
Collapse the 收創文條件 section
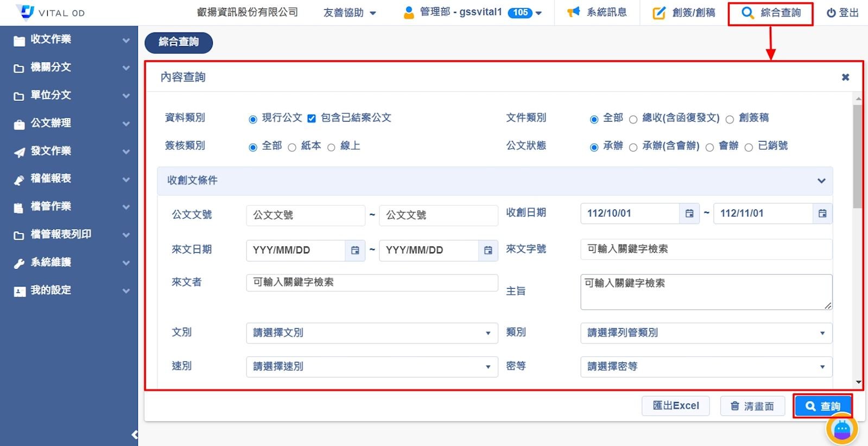[x=821, y=181]
